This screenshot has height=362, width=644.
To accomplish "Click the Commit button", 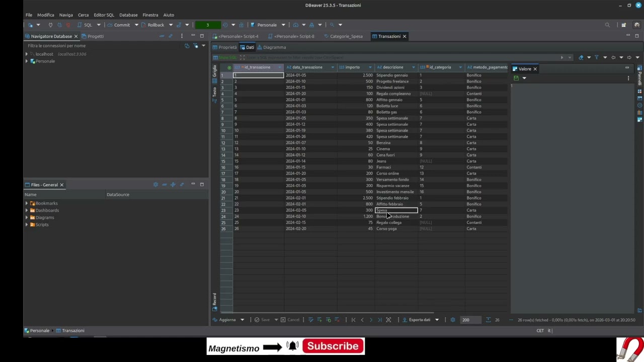I will pos(119,25).
